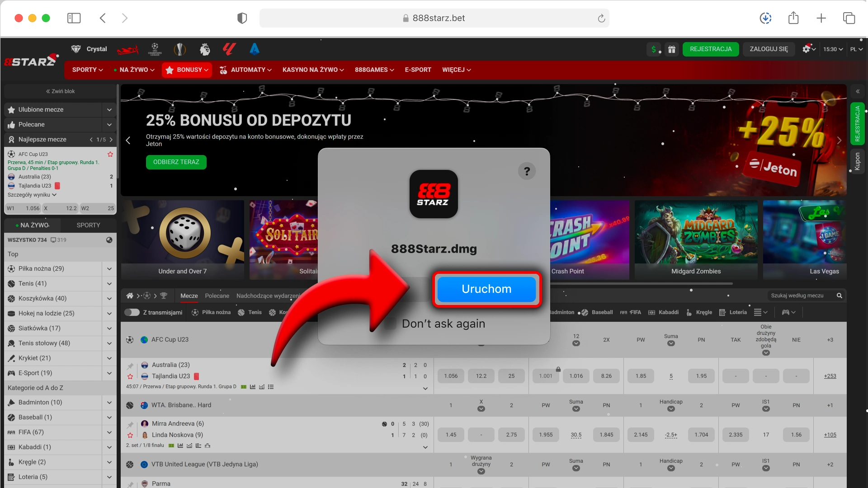Screen dimensions: 868x488
Task: Favorite the Mirra Andreeva match star
Action: (x=130, y=435)
